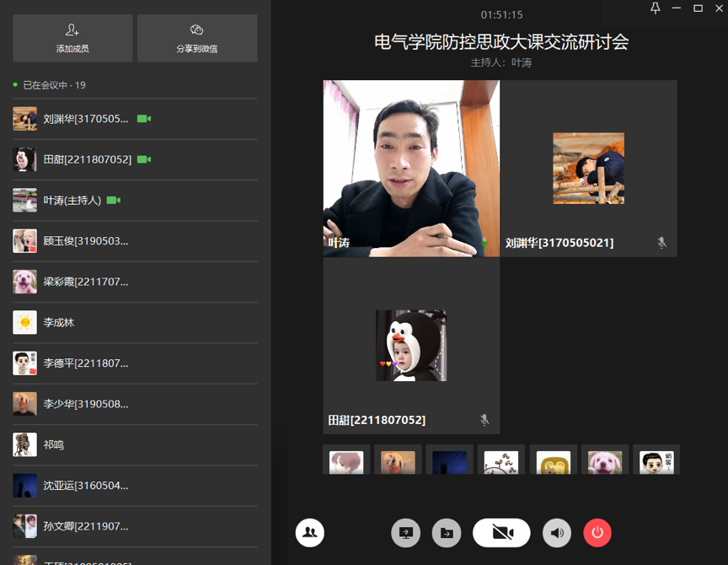Viewport: 728px width, 565px height.
Task: Click 田甜's avatar in the member list
Action: [x=24, y=159]
